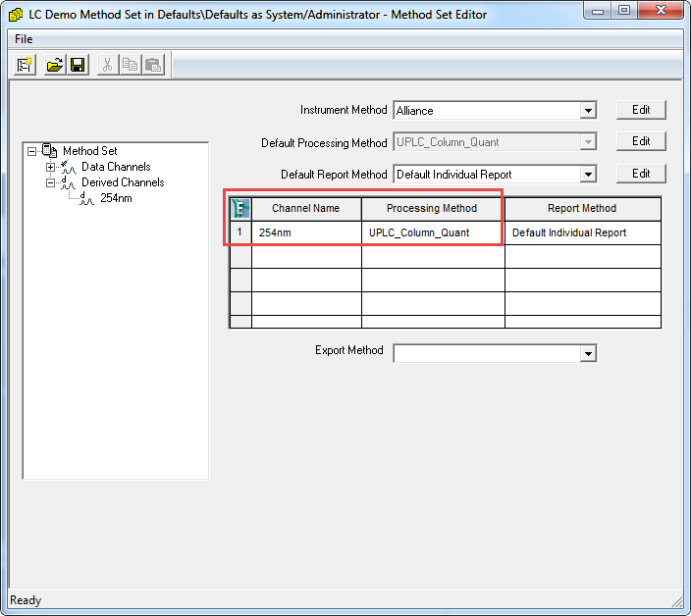Image resolution: width=691 pixels, height=616 pixels.
Task: Click the Cut scissors toolbar icon
Action: click(x=107, y=65)
